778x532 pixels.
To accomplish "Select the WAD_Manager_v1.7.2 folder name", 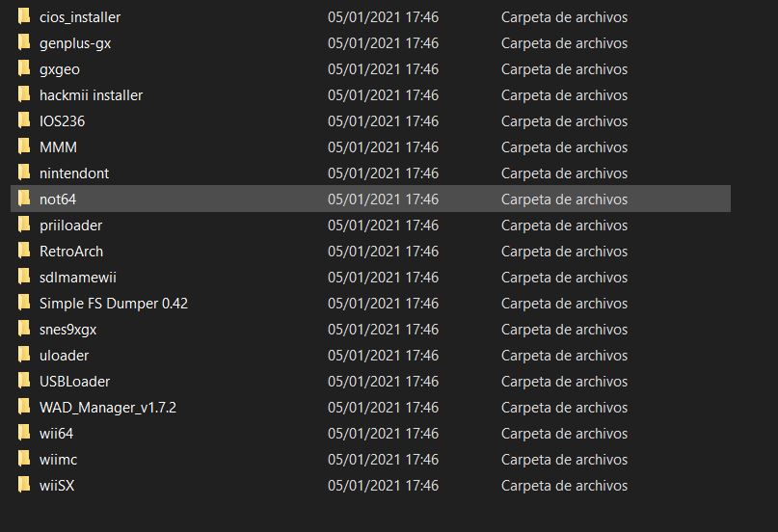I will (x=107, y=408).
